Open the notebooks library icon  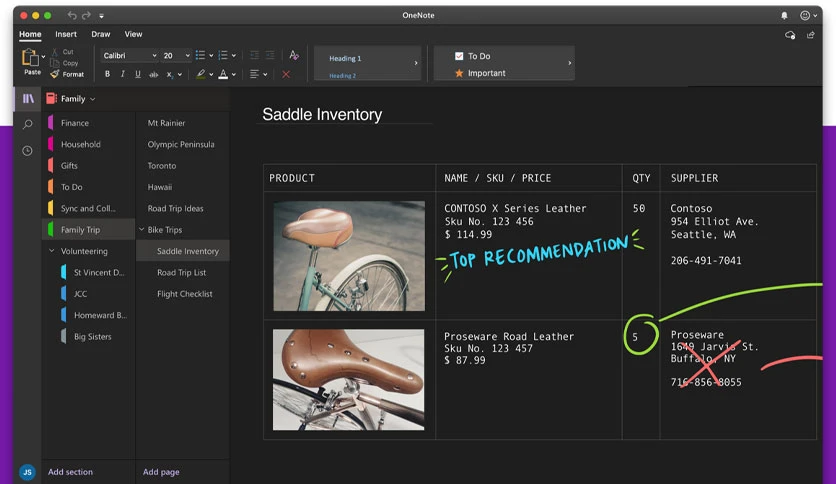[28, 99]
